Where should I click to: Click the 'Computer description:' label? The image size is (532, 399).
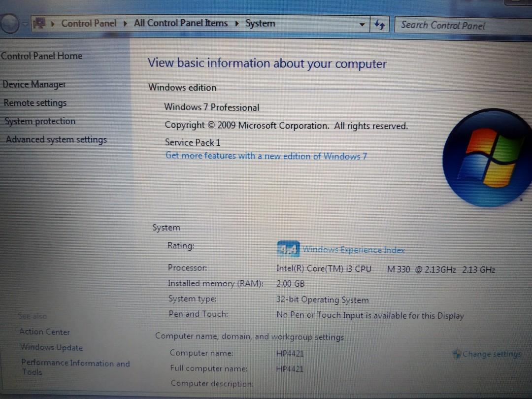coord(212,383)
